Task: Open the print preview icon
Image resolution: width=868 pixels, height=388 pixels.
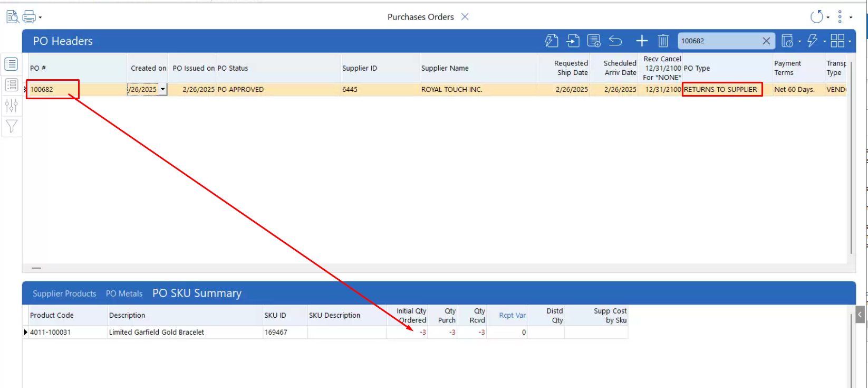Action: [x=13, y=17]
